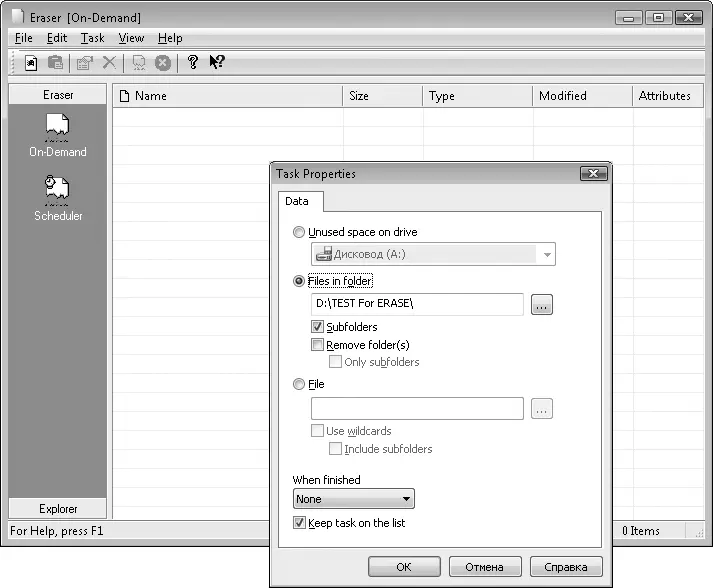
Task: Open the Task menu
Action: (x=93, y=38)
